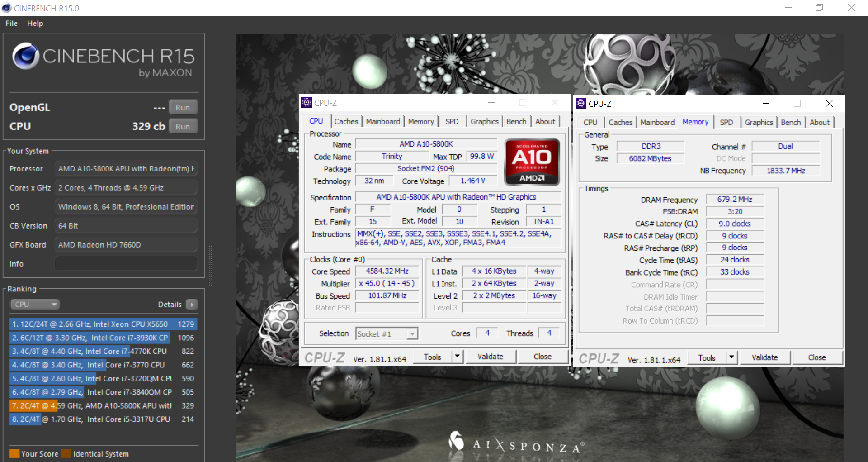Open the Help menu
The width and height of the screenshot is (868, 462).
[35, 24]
